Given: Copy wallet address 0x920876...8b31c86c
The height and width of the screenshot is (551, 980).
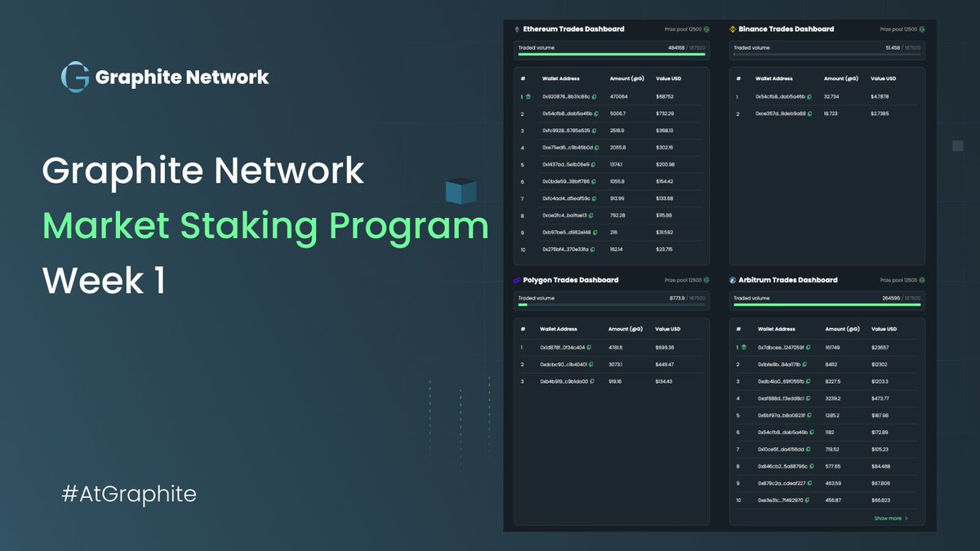Looking at the screenshot, I should click(x=593, y=96).
